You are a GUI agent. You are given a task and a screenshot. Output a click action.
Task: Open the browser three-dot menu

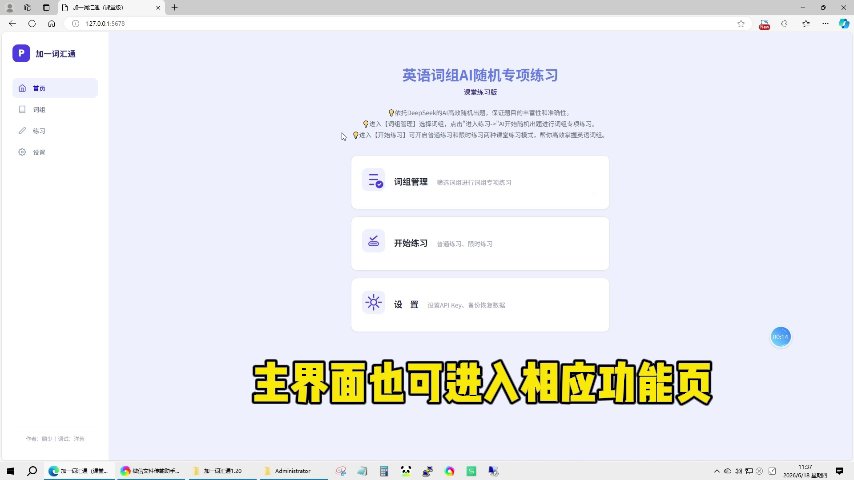825,23
